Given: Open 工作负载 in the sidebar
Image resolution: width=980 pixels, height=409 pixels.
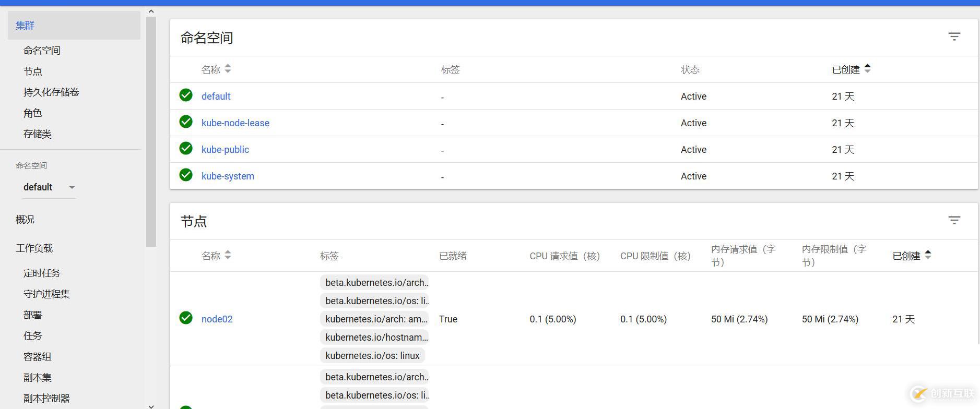Looking at the screenshot, I should [x=34, y=248].
